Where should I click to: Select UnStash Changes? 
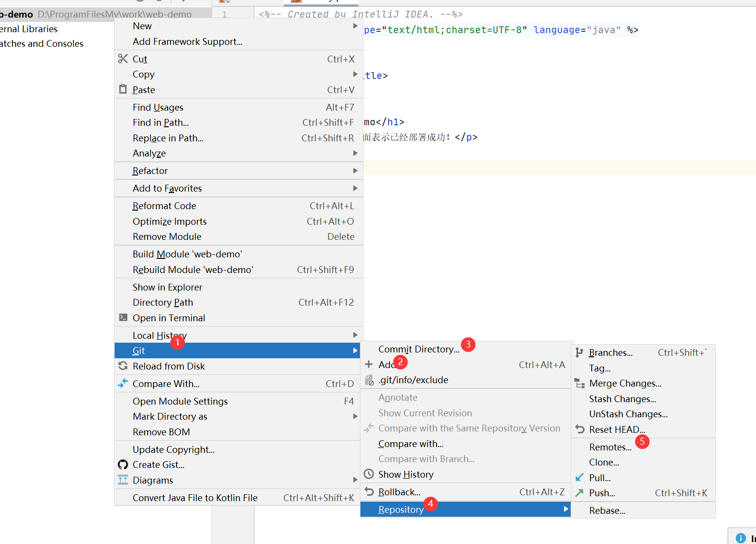(x=643, y=414)
